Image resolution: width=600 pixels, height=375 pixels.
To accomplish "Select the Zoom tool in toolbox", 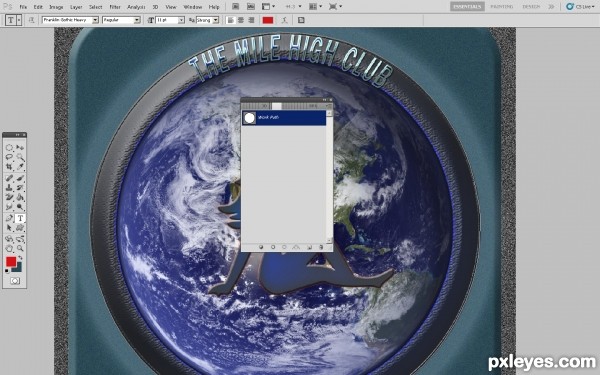I will click(20, 248).
